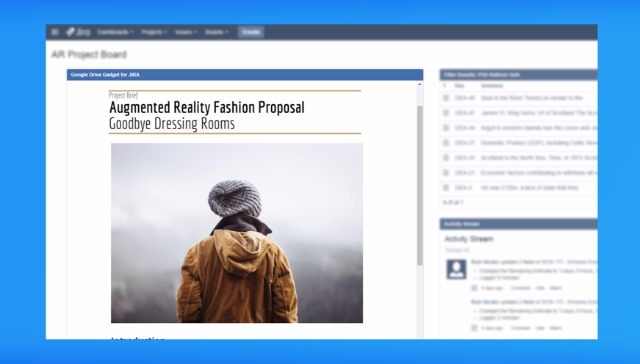The width and height of the screenshot is (640, 364).
Task: Click Vote on the second activity entry
Action: tap(540, 328)
